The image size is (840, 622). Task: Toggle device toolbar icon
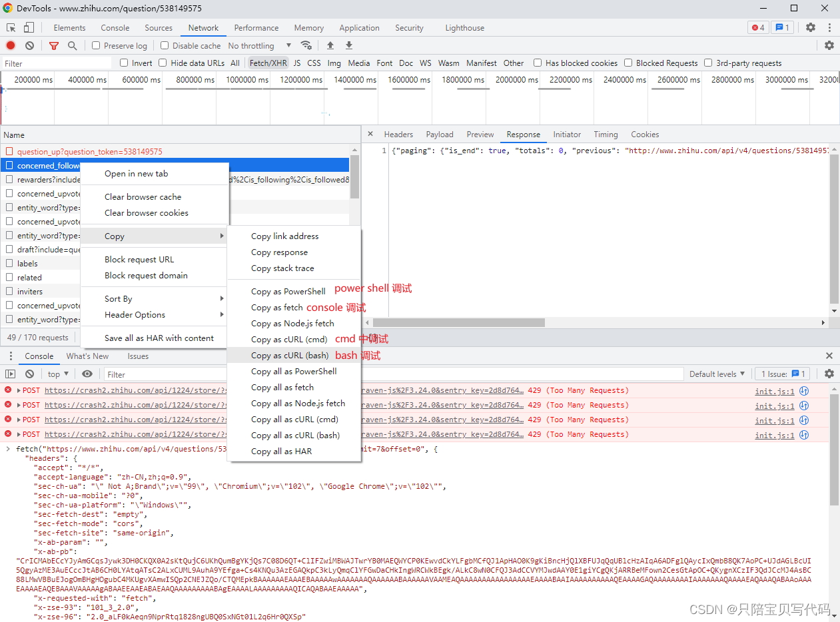[29, 27]
